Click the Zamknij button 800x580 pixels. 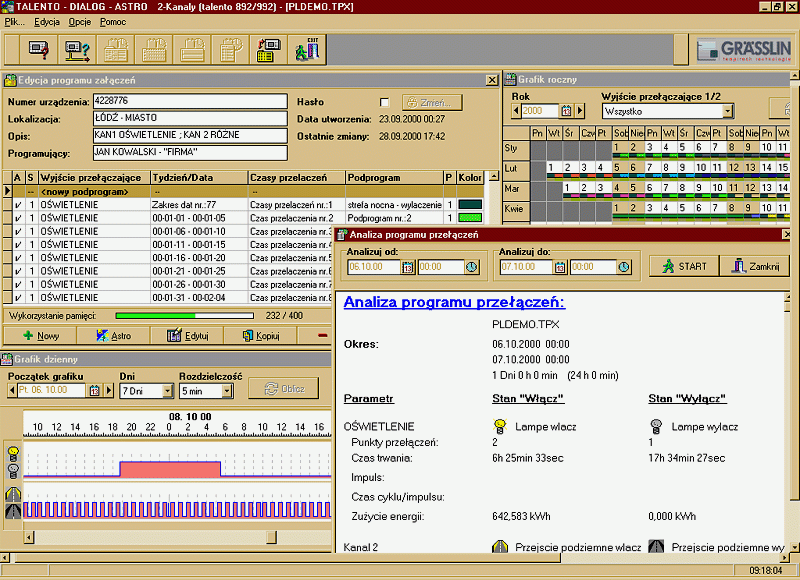(x=755, y=266)
